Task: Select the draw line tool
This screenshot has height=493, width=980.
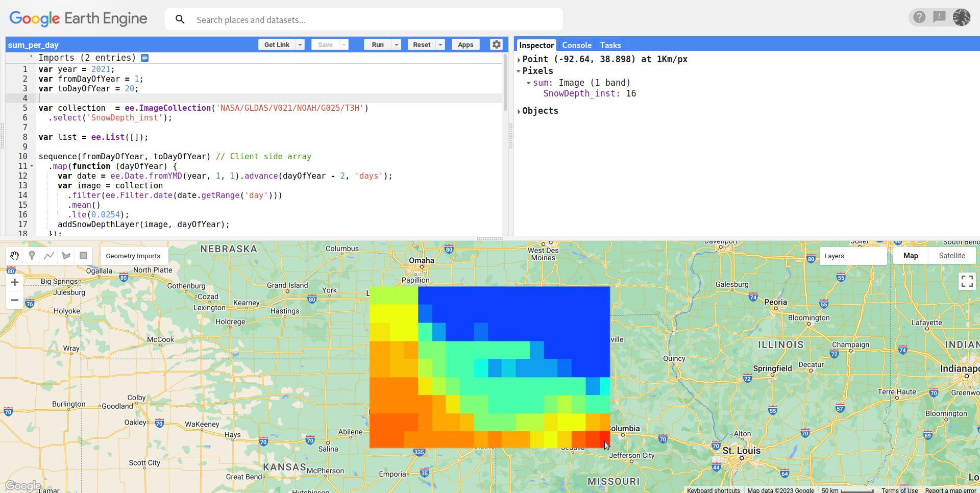Action: click(x=49, y=256)
